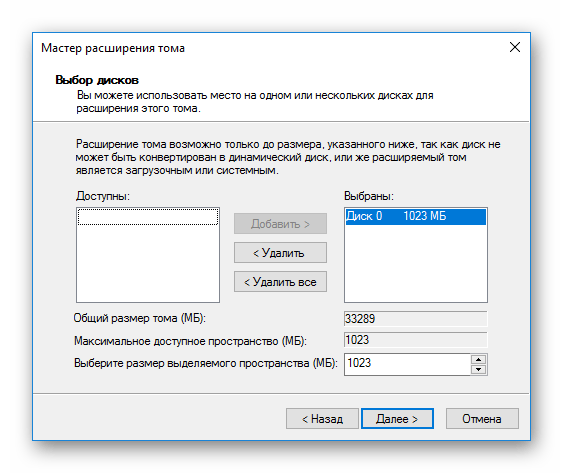Click the allocated space size input field

click(x=408, y=364)
